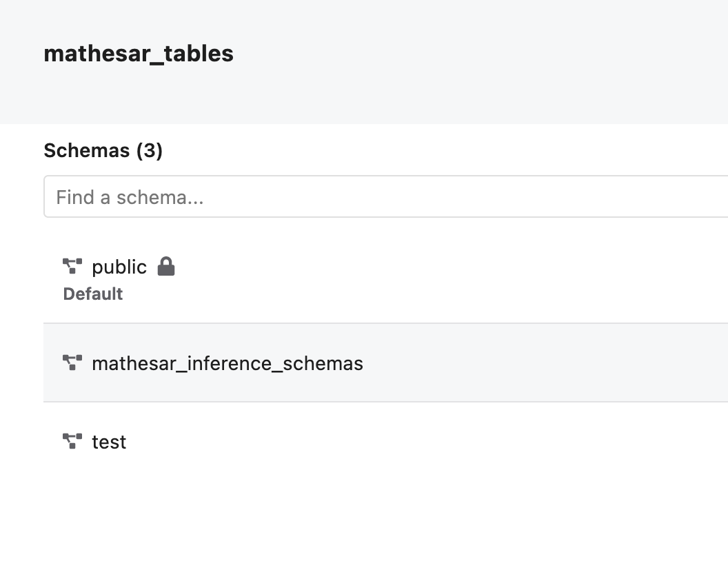Click the schema icon beside mathesar_inference_schemas

coord(72,363)
